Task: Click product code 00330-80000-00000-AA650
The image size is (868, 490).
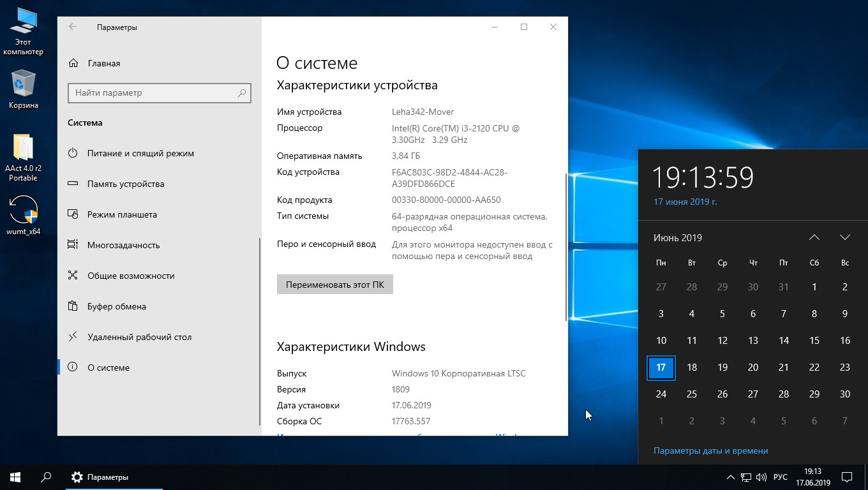Action: click(x=446, y=200)
